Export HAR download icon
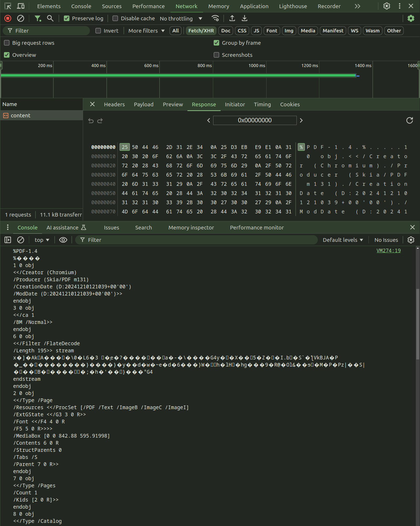420x526 pixels. pos(244,18)
